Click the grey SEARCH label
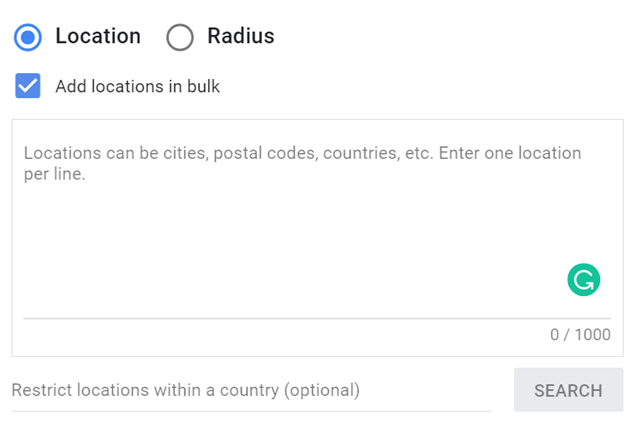Image resolution: width=631 pixels, height=440 pixels. (x=568, y=390)
